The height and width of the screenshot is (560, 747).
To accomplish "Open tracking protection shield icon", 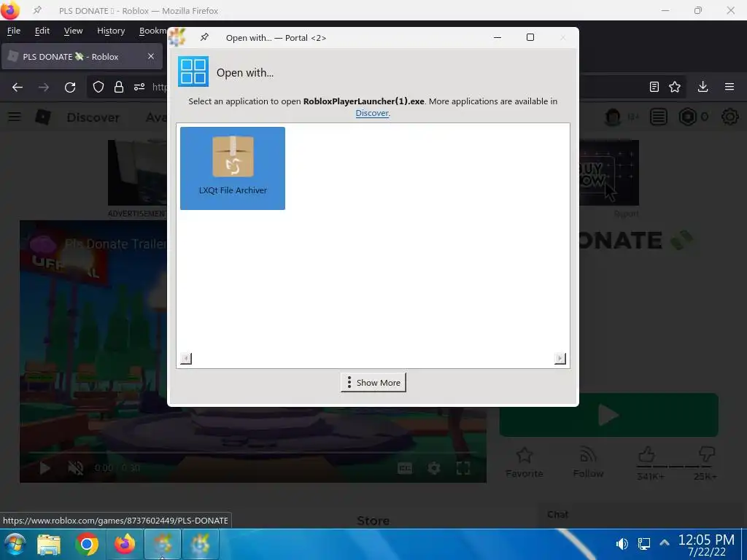I will pos(98,87).
